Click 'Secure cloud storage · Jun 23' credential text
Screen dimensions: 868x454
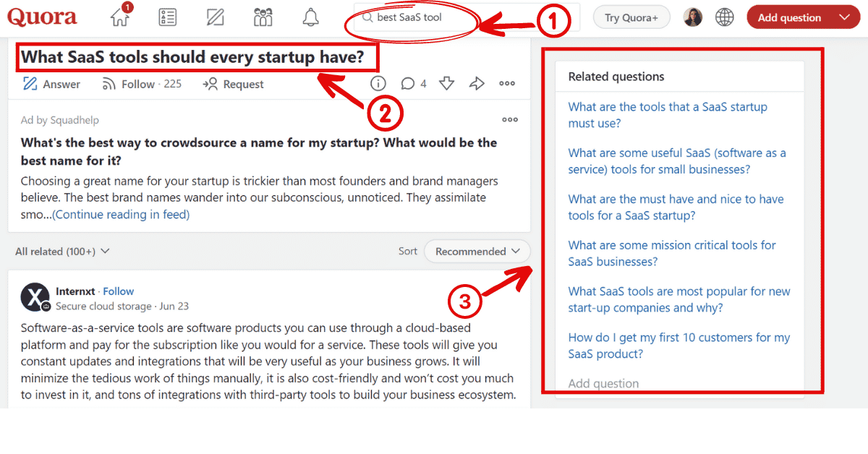click(x=122, y=307)
